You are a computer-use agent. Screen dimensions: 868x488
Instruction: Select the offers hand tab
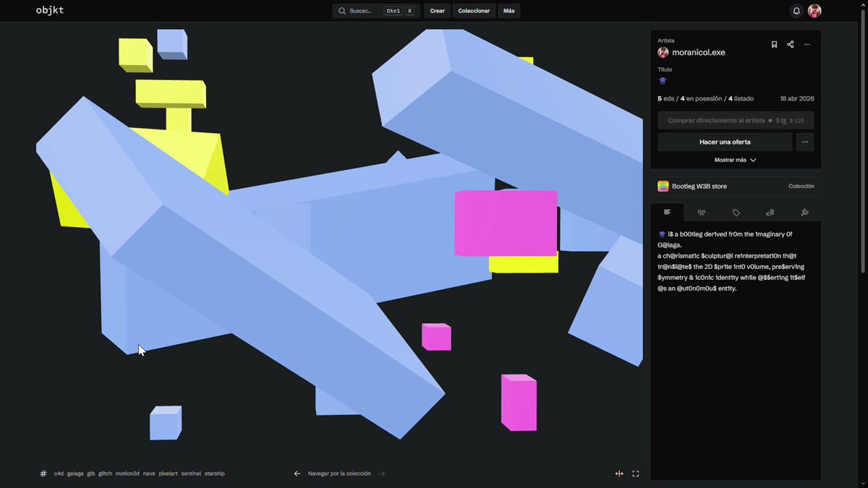(x=770, y=213)
